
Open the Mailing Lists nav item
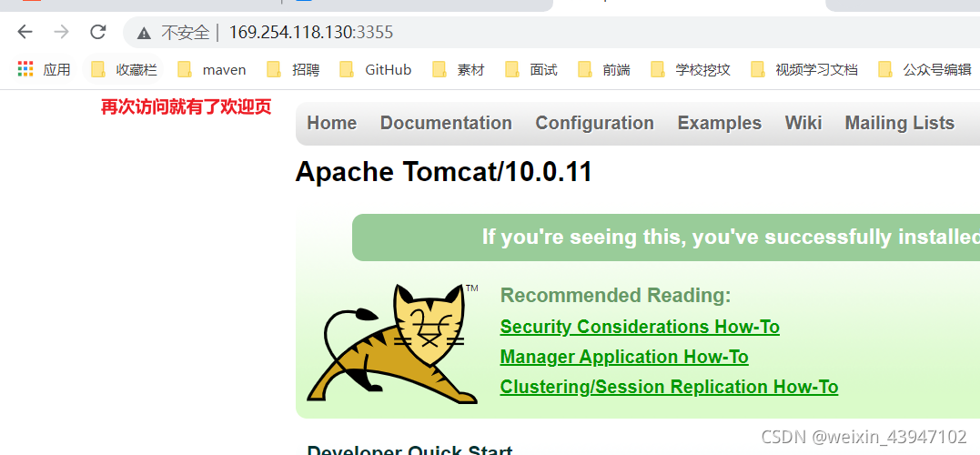899,123
